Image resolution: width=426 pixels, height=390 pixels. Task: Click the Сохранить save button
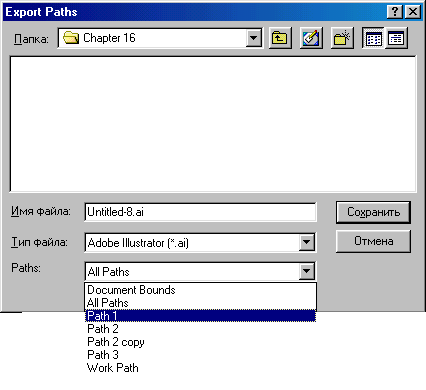pos(373,212)
